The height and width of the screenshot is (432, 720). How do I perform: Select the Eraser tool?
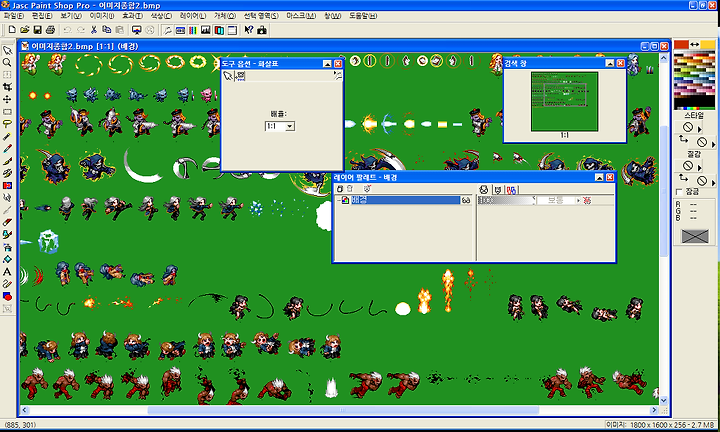7,223
